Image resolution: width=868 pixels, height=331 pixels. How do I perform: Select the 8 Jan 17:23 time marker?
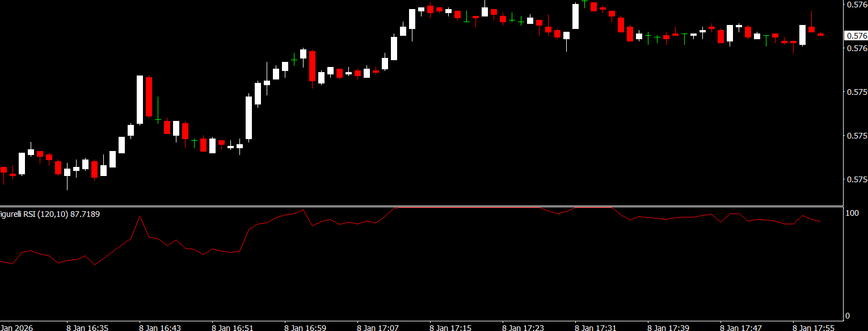pyautogui.click(x=523, y=328)
